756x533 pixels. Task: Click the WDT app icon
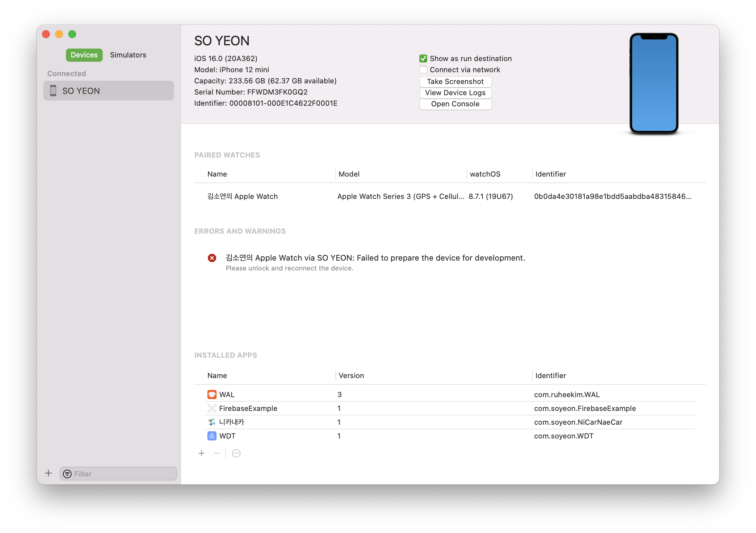pos(212,436)
